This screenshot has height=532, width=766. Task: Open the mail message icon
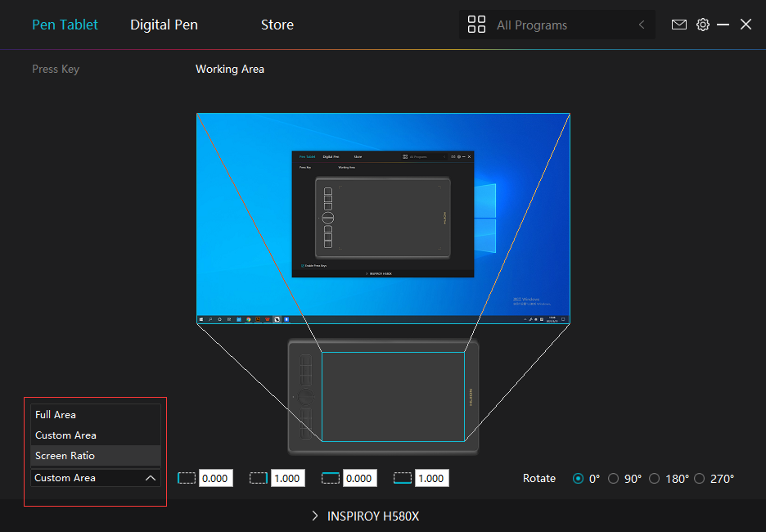[679, 25]
